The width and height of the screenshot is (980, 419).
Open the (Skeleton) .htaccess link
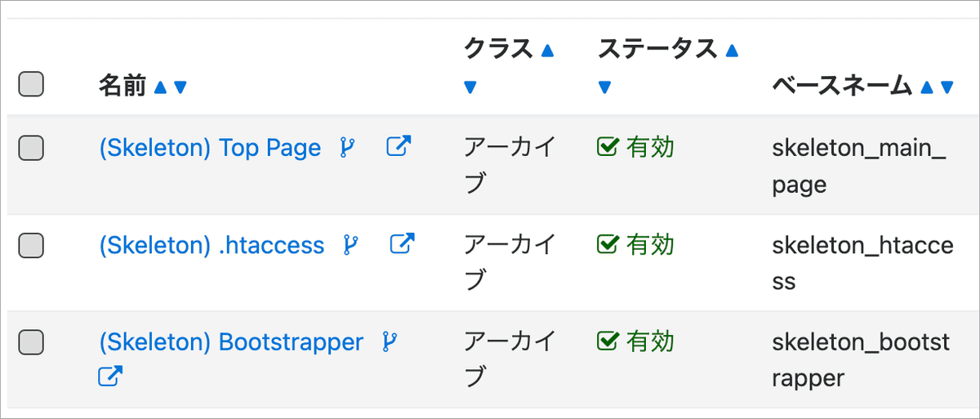coord(212,245)
